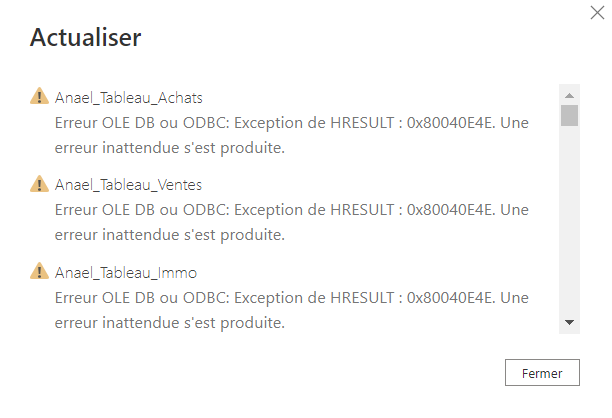The width and height of the screenshot is (612, 418).
Task: Click the warning icon beside Anael_Tableau_Ventes
Action: pyautogui.click(x=39, y=184)
